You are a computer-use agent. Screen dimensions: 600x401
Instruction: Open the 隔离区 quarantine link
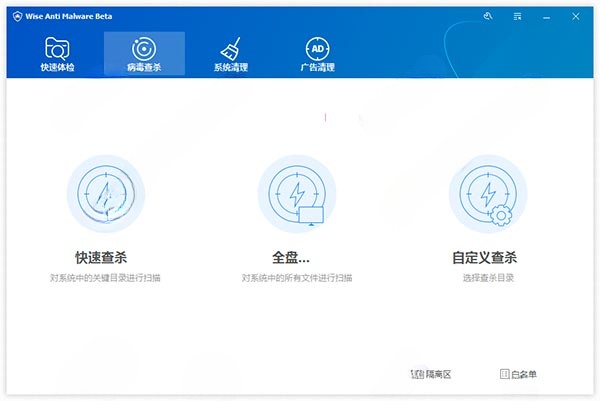tap(431, 374)
